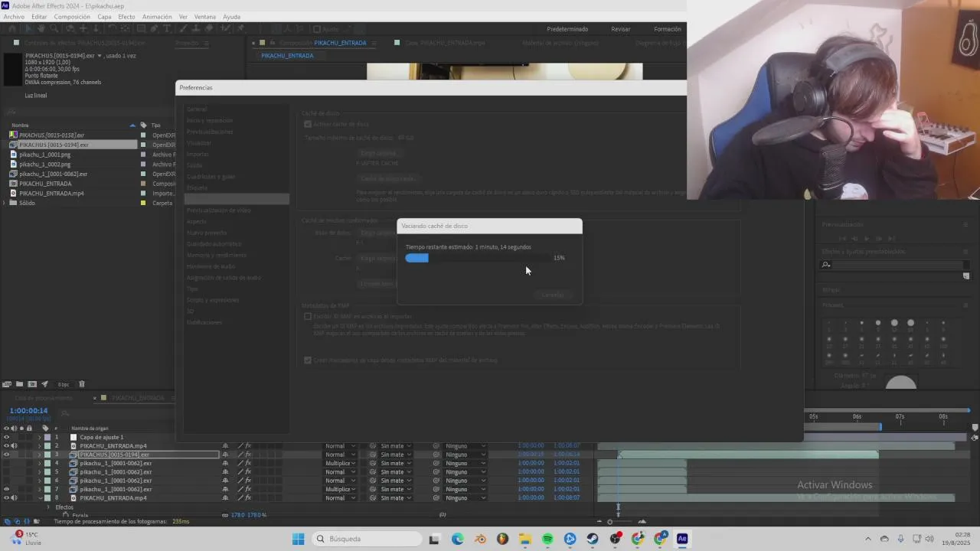Screen dimensions: 980x551
Task: Switch to Revisar workspace
Action: click(x=621, y=29)
